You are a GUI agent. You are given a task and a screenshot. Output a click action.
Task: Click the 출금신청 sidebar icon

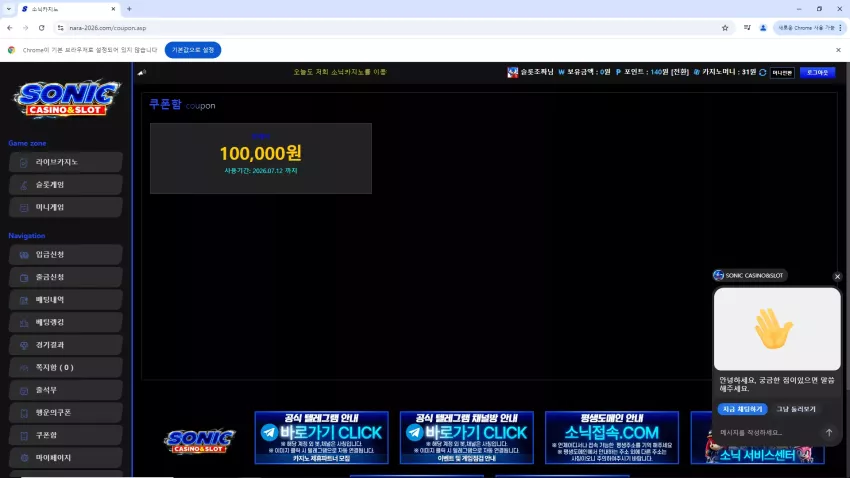tap(24, 277)
